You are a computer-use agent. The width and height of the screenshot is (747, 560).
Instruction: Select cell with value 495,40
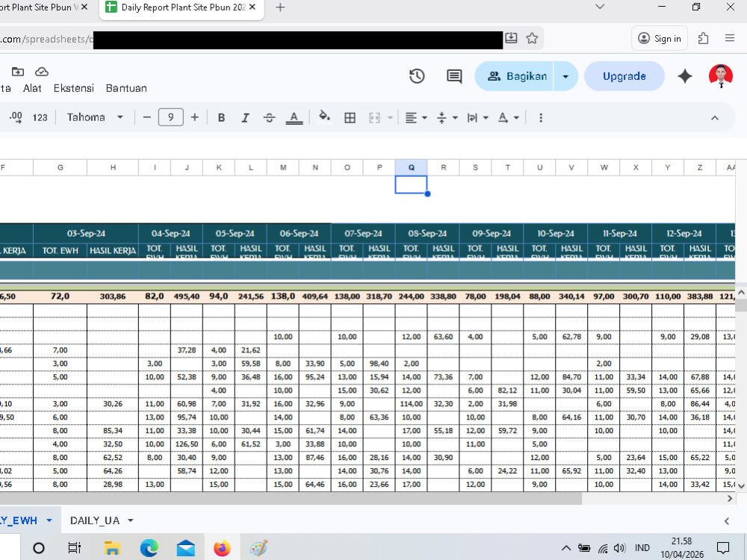[187, 296]
